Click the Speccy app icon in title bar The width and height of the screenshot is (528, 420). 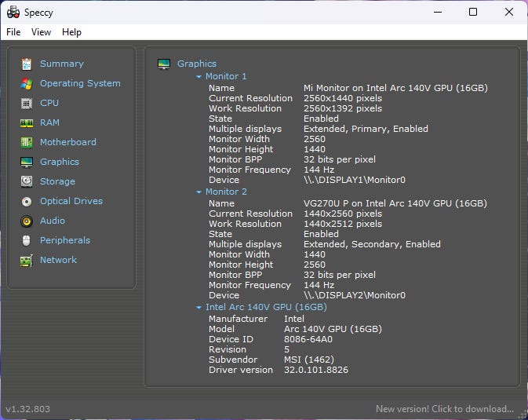(x=13, y=13)
